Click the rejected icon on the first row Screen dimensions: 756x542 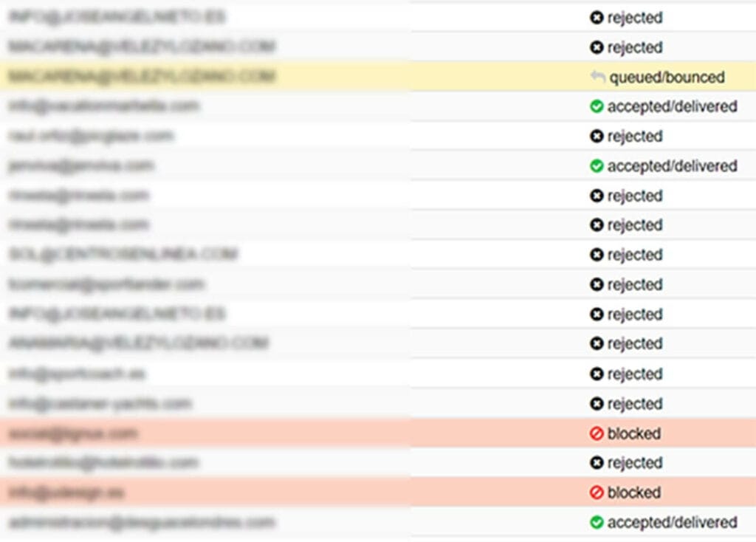click(x=598, y=18)
